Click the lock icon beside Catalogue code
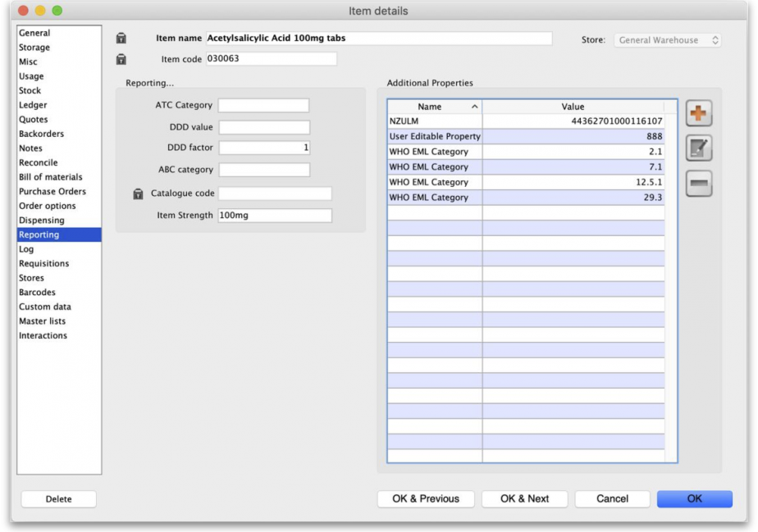 point(139,194)
